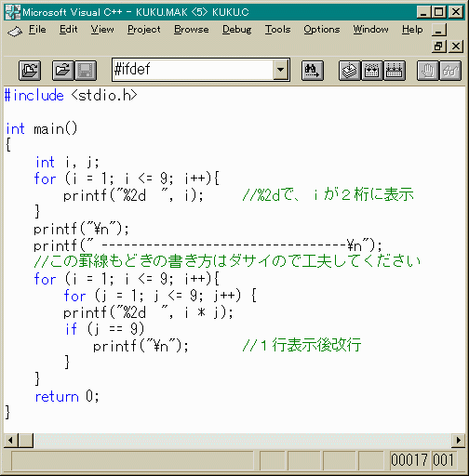
Task: Open the Browse menu
Action: pos(191,30)
